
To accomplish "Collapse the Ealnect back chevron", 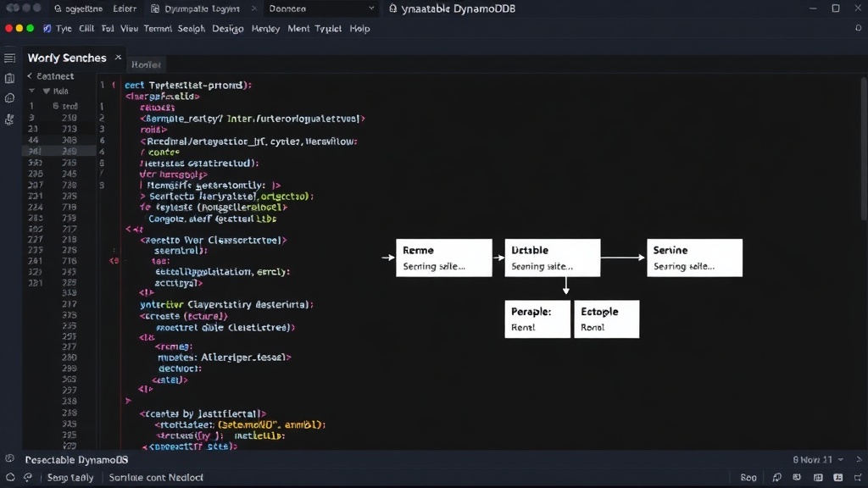I will click(x=30, y=76).
